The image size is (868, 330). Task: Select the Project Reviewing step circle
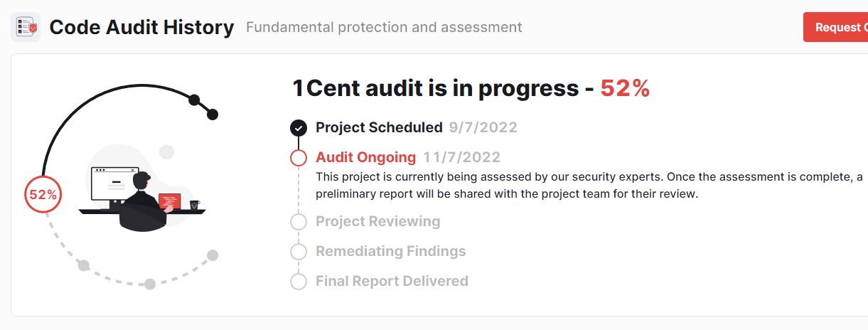point(299,222)
